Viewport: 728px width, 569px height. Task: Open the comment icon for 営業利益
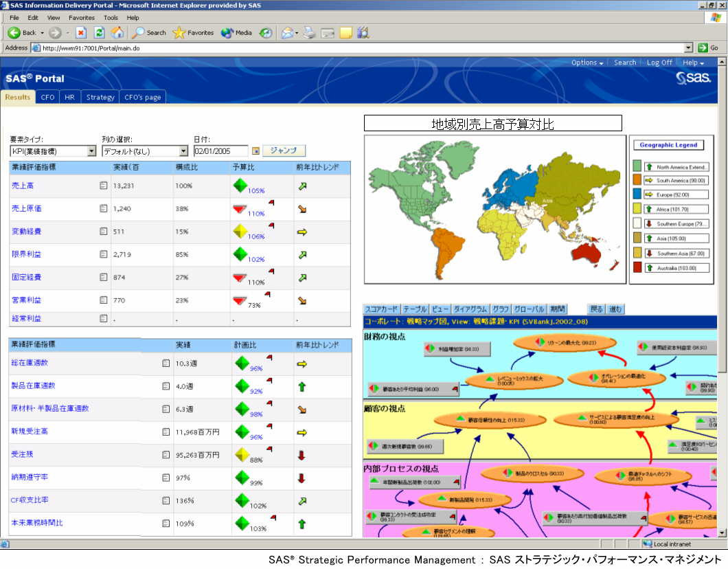pyautogui.click(x=104, y=300)
